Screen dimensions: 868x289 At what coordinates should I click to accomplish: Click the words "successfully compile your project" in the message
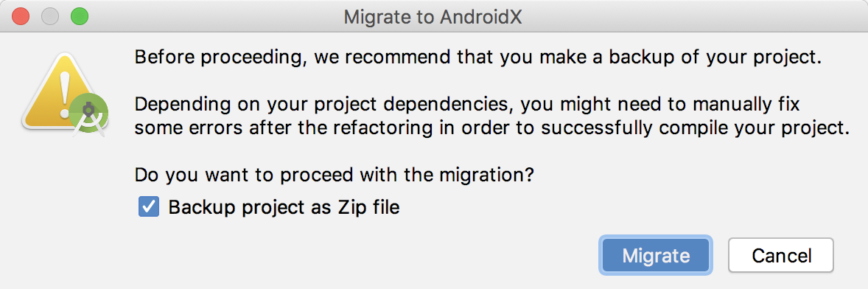click(x=695, y=128)
